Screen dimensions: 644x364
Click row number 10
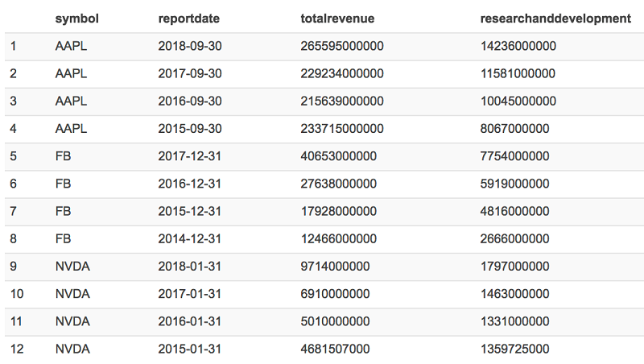17,294
